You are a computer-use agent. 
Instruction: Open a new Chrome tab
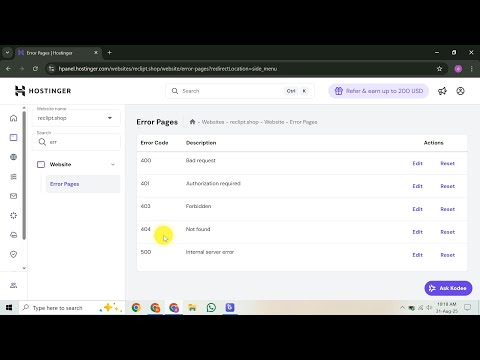click(109, 53)
